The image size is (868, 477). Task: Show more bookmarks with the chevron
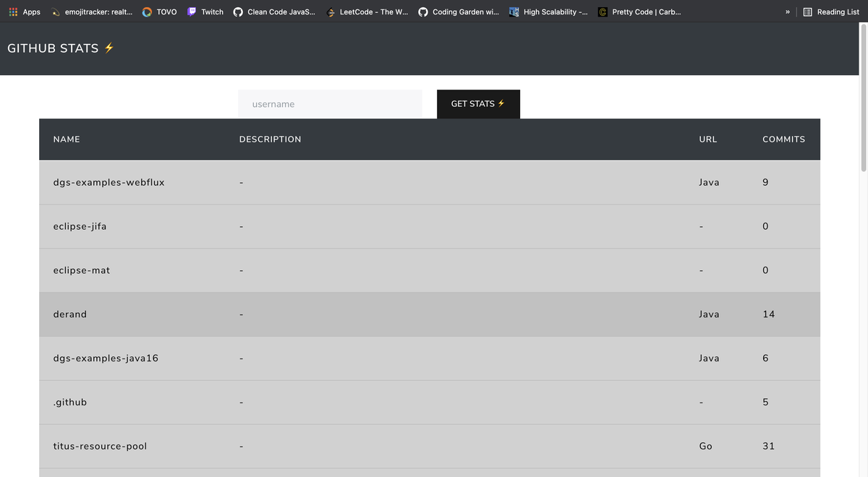pos(787,12)
